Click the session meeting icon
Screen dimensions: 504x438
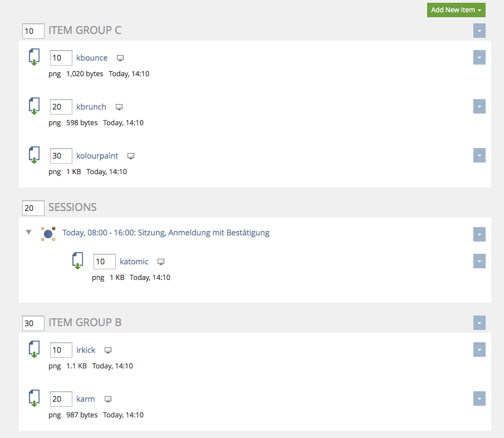(x=48, y=234)
